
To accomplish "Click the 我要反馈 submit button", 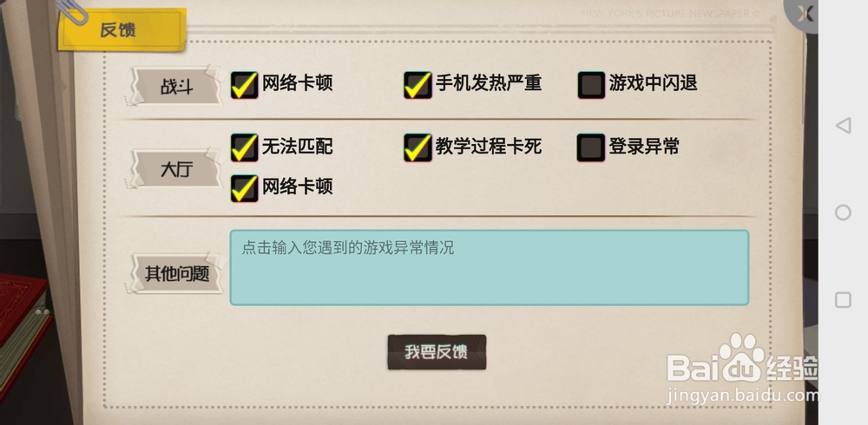I will coord(437,352).
